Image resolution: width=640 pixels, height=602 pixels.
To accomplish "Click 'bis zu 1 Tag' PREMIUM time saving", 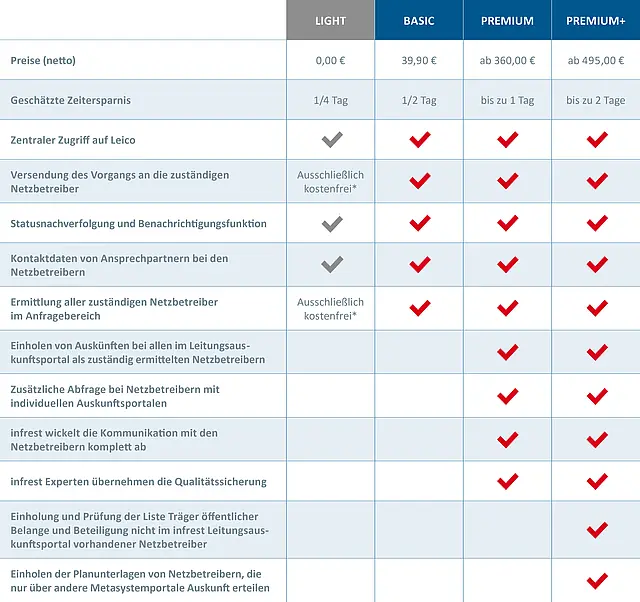I will 507,100.
